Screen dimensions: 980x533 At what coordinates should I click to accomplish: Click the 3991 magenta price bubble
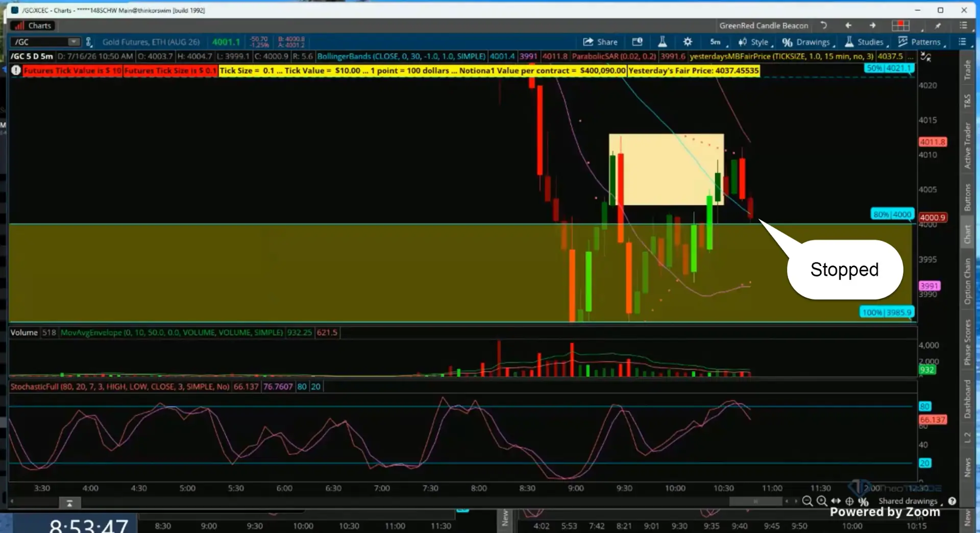(929, 286)
